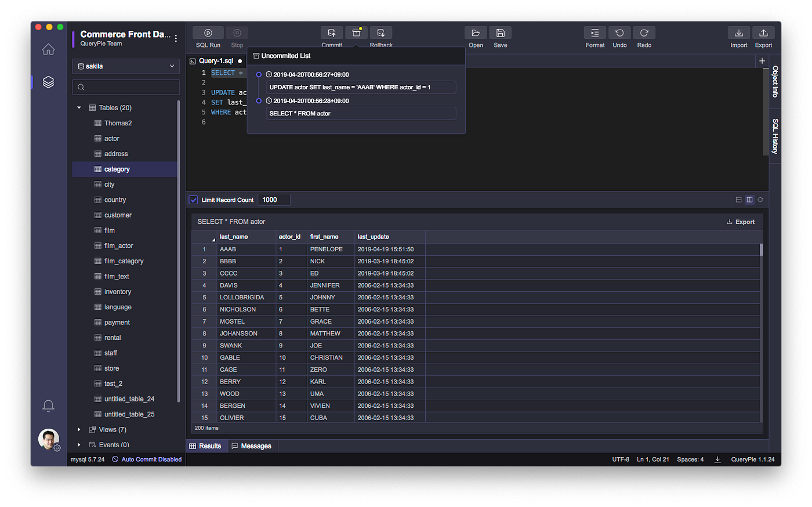Sort by the actor_id column header
Viewport: 812px width, 507px height.
(291, 237)
